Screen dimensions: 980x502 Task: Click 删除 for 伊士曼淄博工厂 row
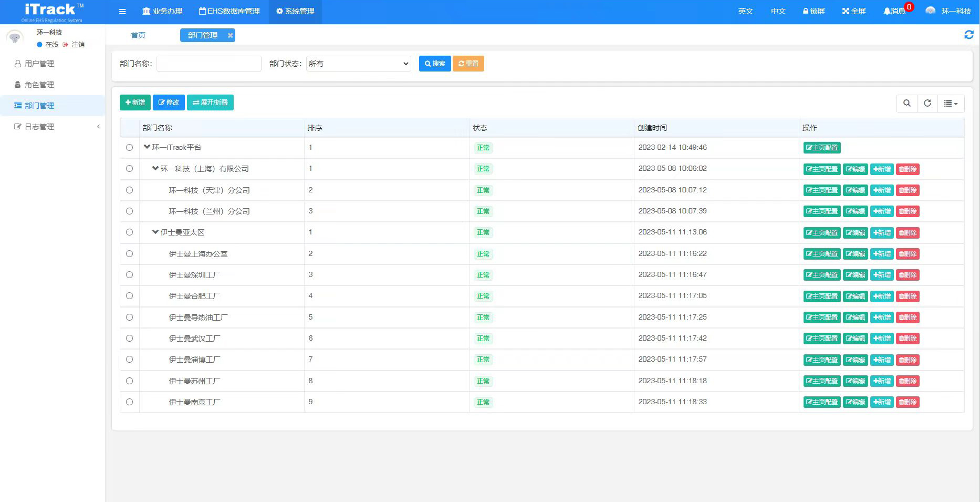[x=908, y=360]
